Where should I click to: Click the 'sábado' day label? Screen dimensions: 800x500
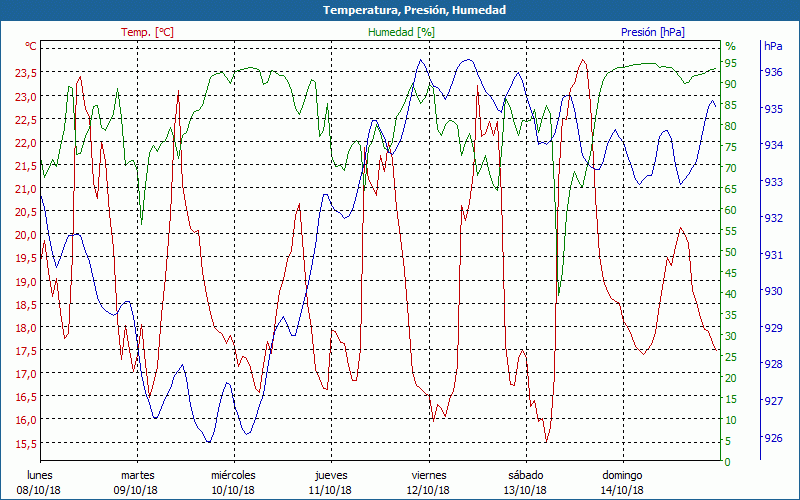click(x=526, y=475)
